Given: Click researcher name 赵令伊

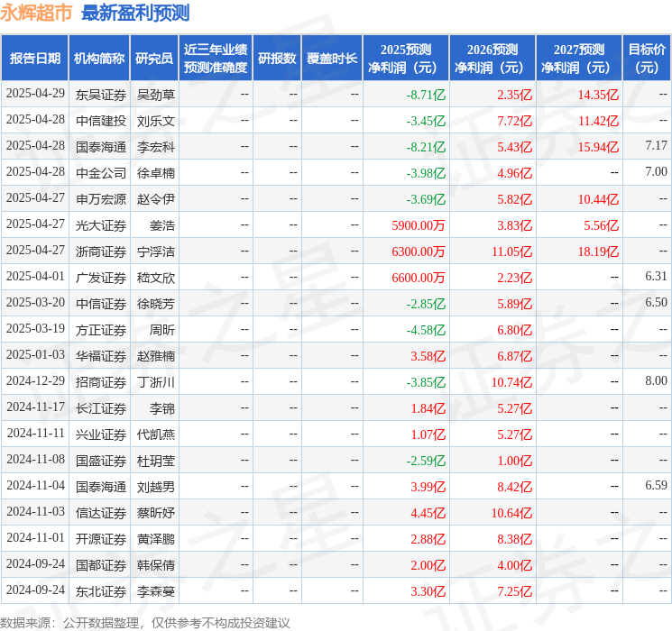Looking at the screenshot, I should (155, 199).
